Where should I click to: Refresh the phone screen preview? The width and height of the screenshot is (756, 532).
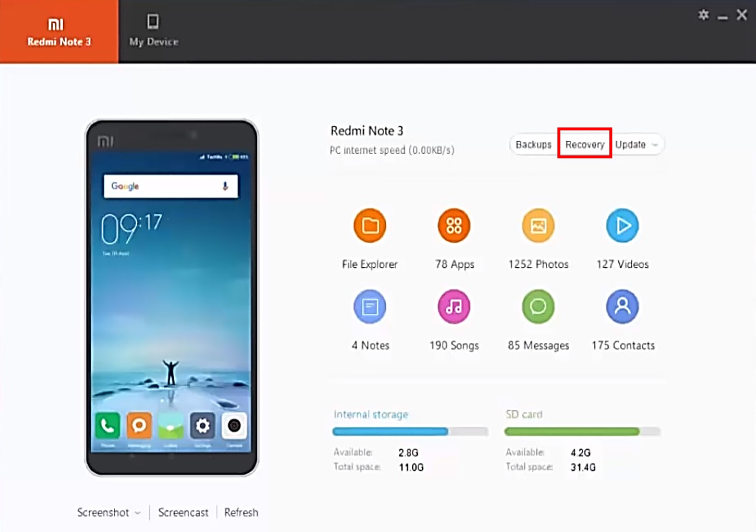coord(241,512)
